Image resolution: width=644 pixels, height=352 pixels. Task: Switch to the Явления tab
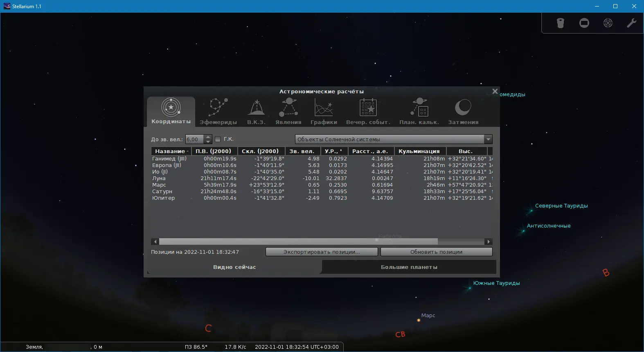click(x=288, y=111)
